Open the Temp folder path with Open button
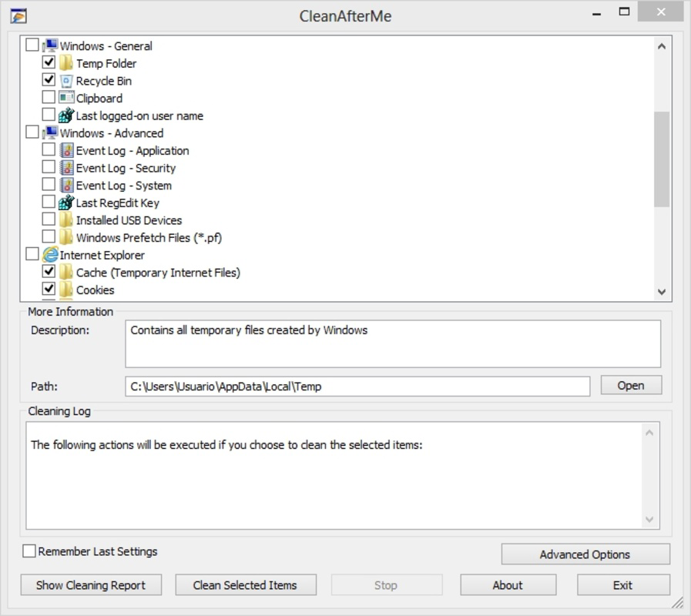Viewport: 691px width, 616px height. coord(631,386)
